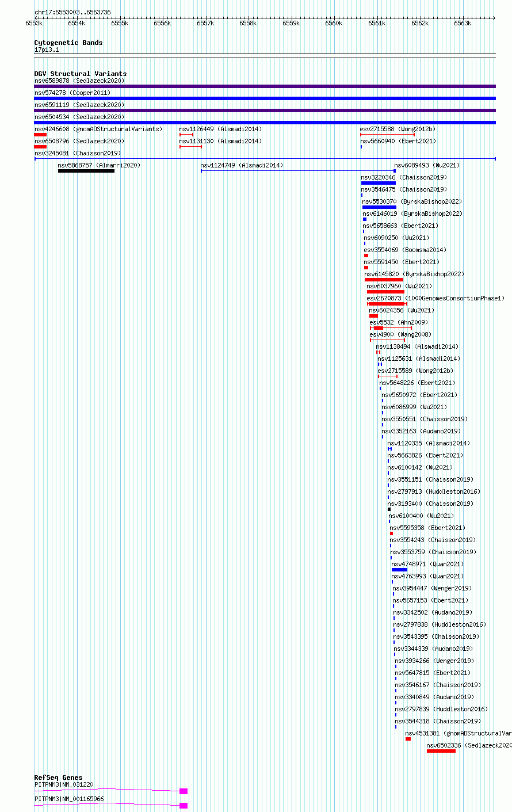
Task: Click the chr17:6553003..6563736 coordinate label
Action: [x=72, y=12]
